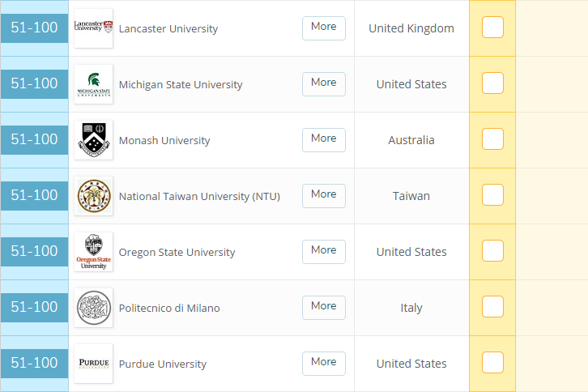Open the Politecnico di Milano link
The height and width of the screenshot is (392, 588).
[169, 308]
